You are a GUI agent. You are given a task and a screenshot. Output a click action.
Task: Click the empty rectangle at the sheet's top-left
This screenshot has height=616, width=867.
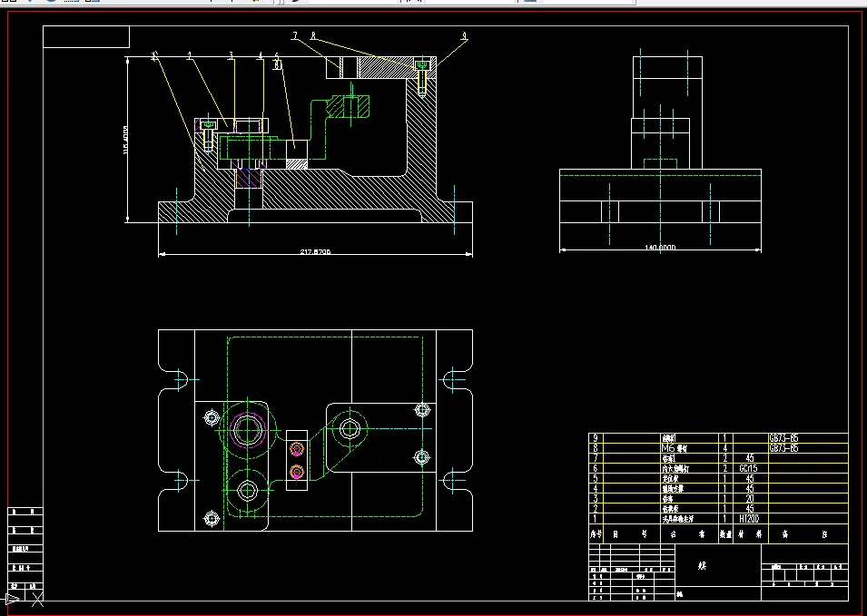click(x=86, y=36)
